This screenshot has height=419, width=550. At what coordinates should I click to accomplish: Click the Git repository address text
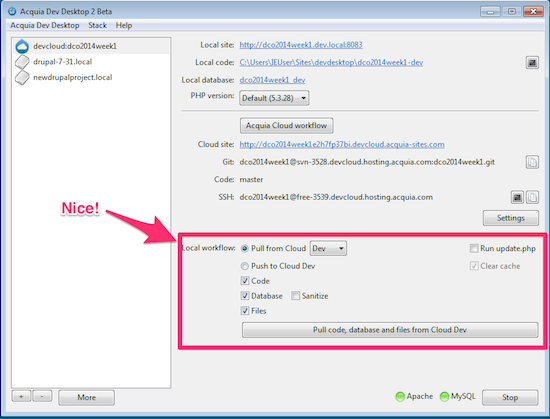click(x=367, y=162)
